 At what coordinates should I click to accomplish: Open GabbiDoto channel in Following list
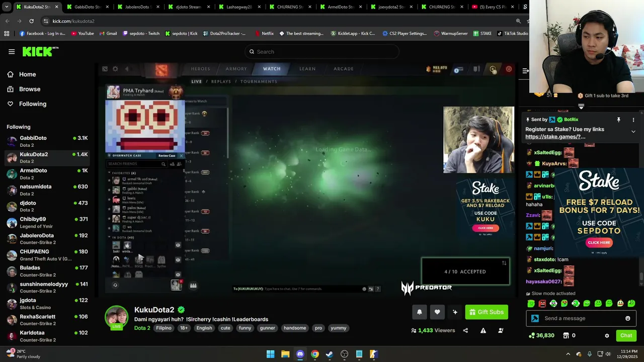47,141
